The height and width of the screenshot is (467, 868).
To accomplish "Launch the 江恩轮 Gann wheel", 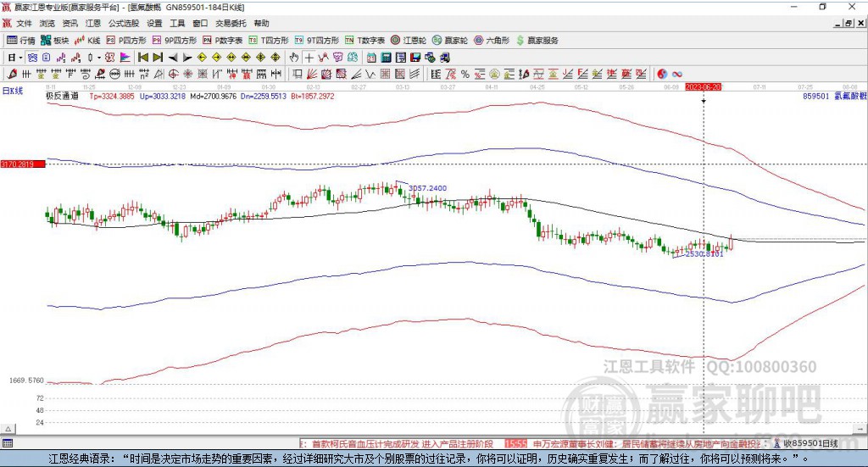I will (x=409, y=41).
